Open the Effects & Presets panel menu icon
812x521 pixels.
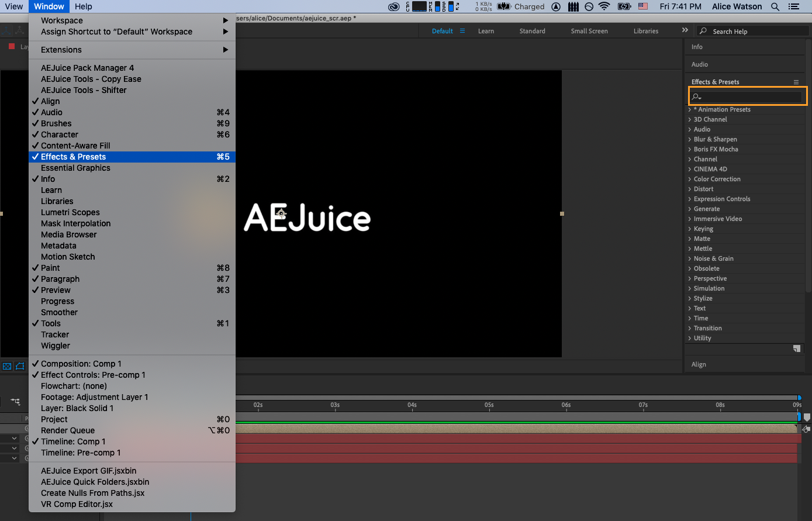(796, 82)
